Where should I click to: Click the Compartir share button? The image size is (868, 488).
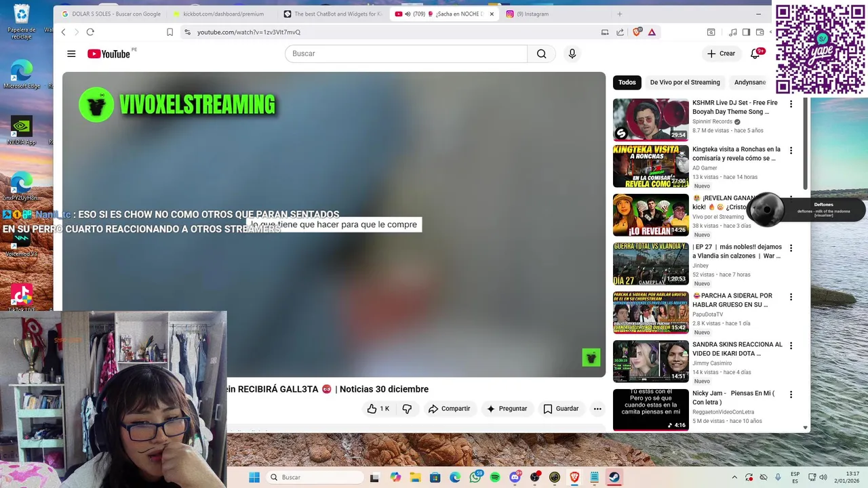[x=449, y=409]
